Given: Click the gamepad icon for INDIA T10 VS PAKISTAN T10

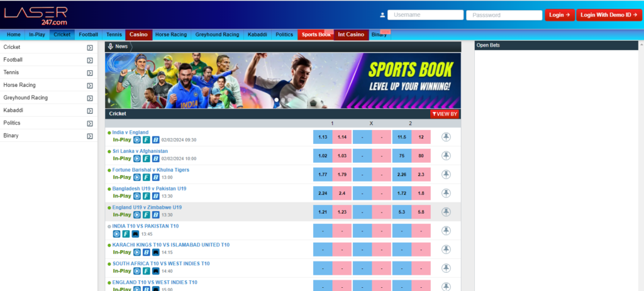Looking at the screenshot, I should point(135,234).
